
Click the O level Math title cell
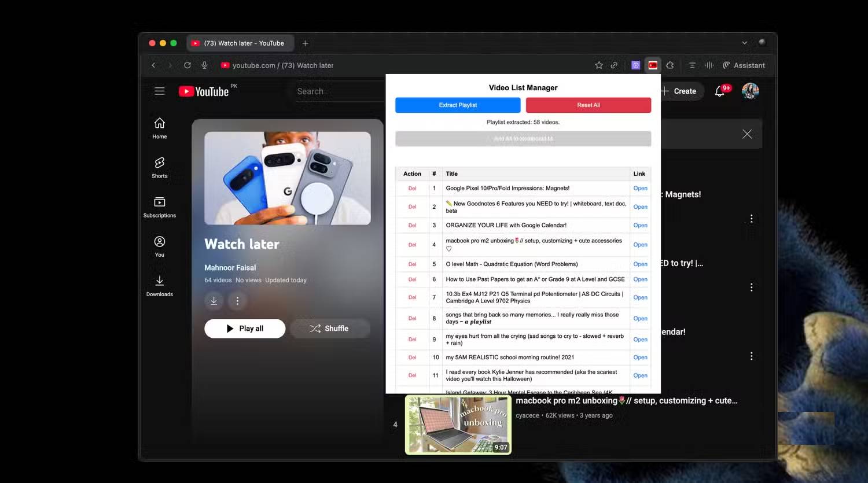point(536,264)
